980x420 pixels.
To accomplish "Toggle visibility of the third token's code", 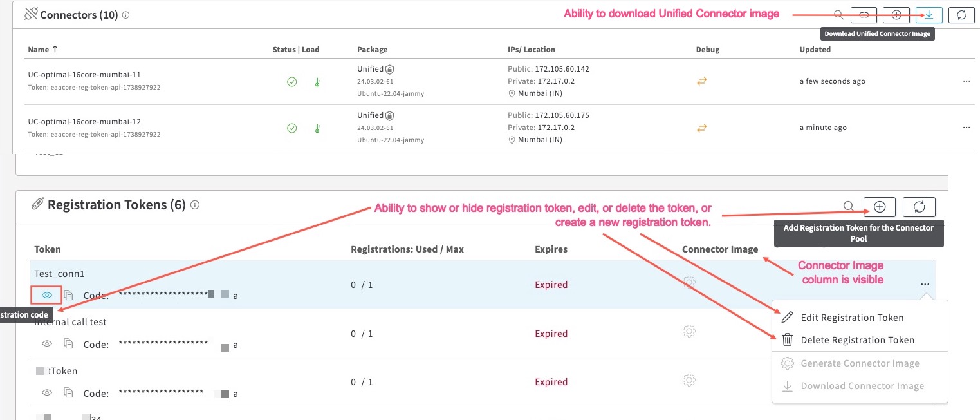I will (47, 392).
